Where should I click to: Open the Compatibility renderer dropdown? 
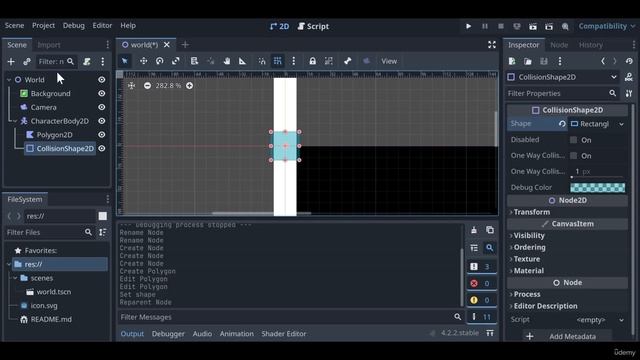click(x=607, y=26)
